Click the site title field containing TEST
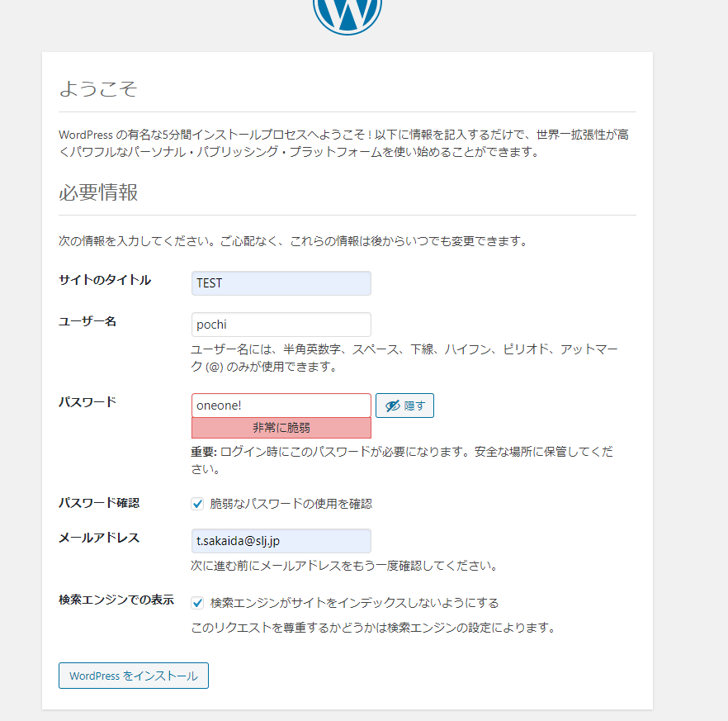This screenshot has height=721, width=728. pyautogui.click(x=281, y=283)
